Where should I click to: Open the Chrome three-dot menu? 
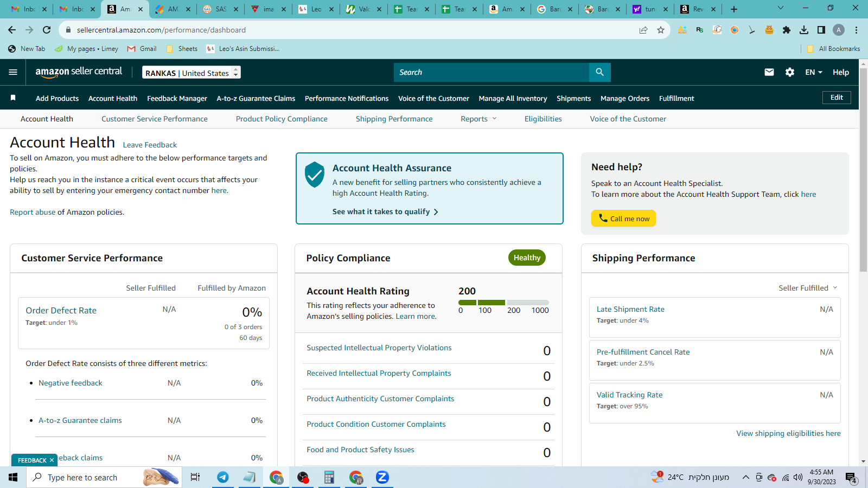pyautogui.click(x=856, y=30)
